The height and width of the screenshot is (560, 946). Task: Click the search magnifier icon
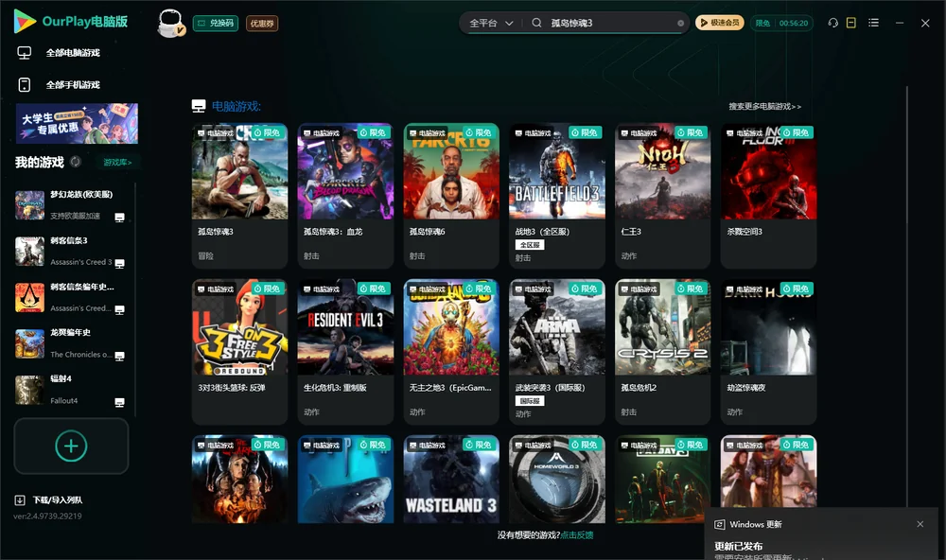click(x=536, y=23)
